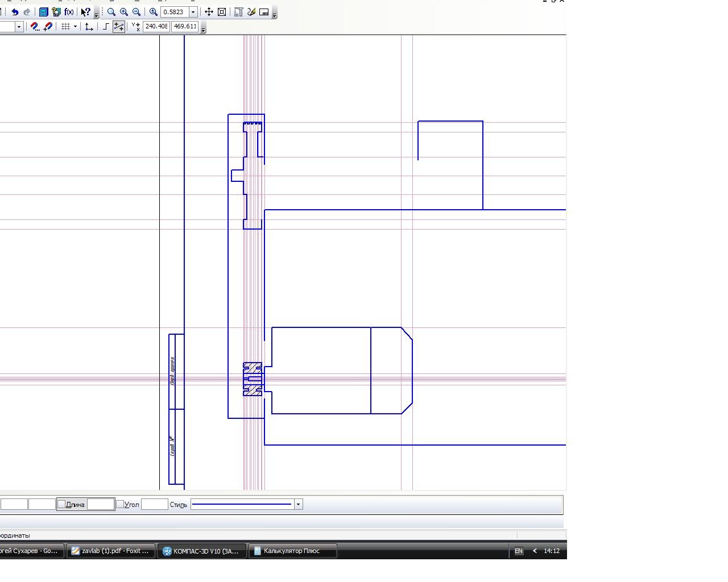Toggle the orthogonal drawing mode button

pos(106,27)
